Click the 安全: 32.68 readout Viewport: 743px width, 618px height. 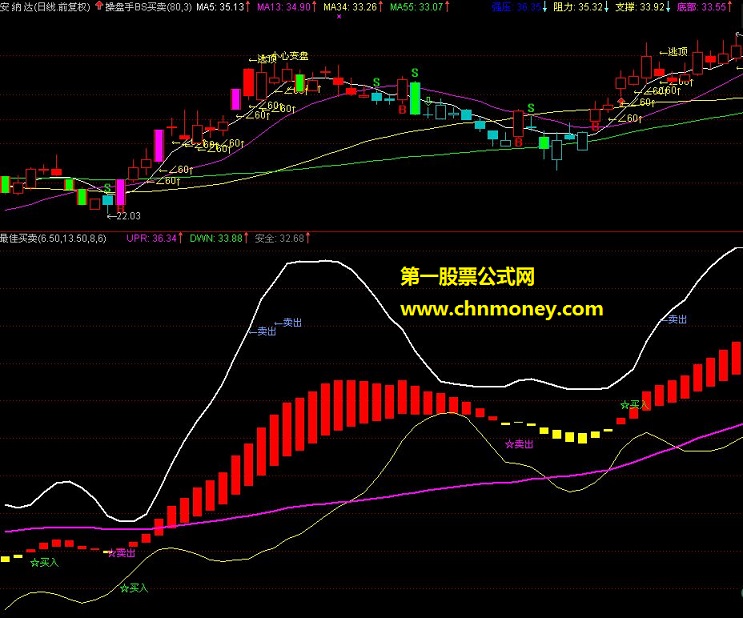click(x=282, y=238)
